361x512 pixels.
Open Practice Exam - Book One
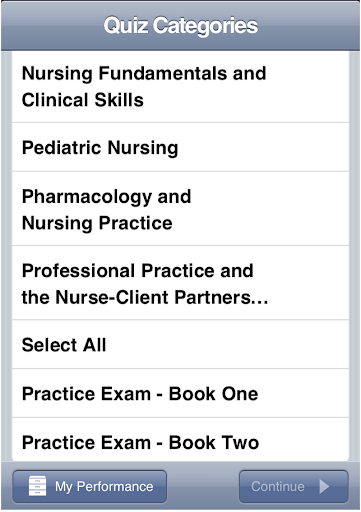(180, 393)
